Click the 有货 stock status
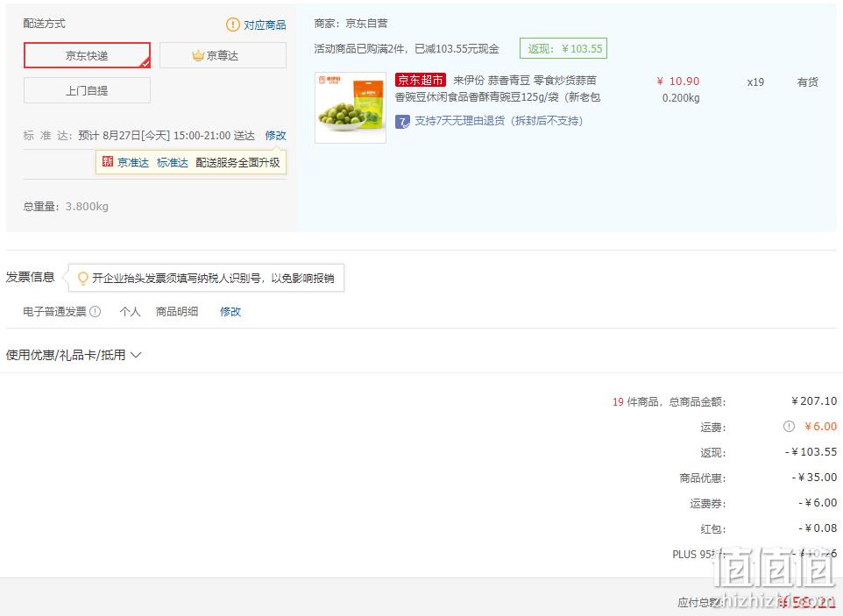The height and width of the screenshot is (616, 843). tap(808, 81)
